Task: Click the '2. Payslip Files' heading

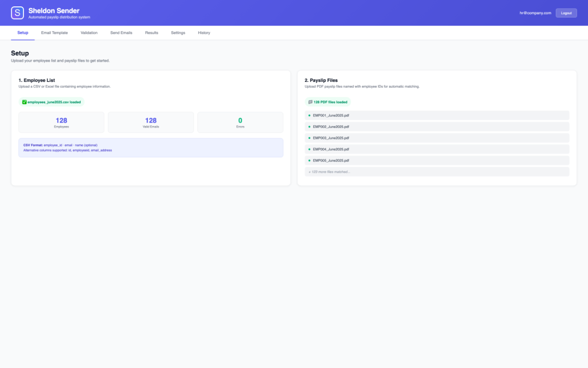Action: coord(321,80)
